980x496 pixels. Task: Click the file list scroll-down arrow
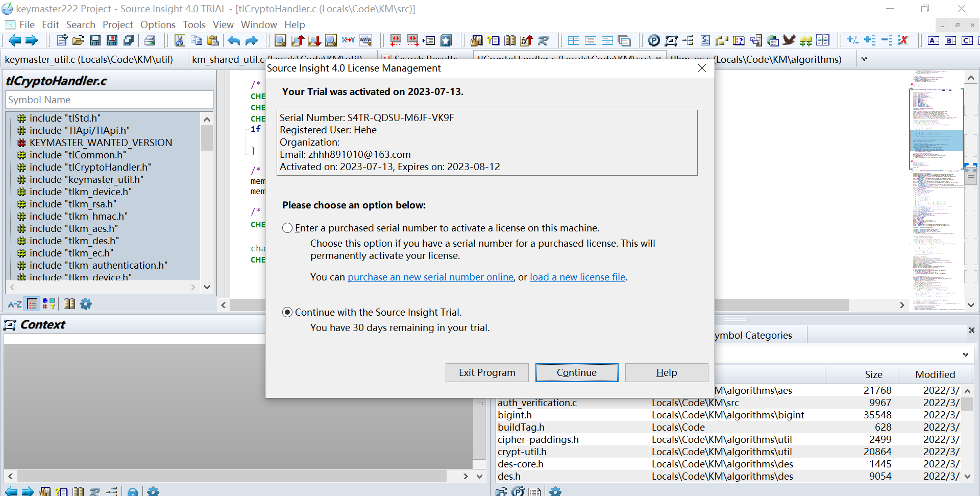[968, 476]
